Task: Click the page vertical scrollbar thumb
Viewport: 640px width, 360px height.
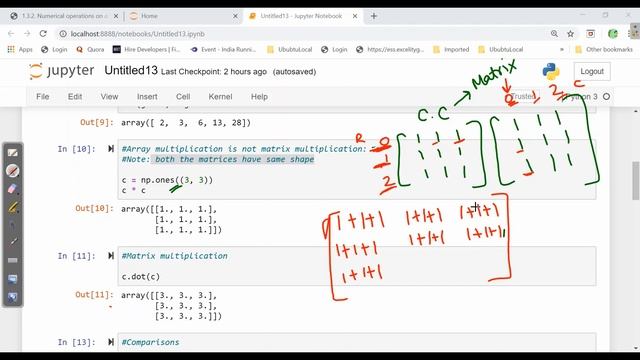Action: pyautogui.click(x=635, y=181)
